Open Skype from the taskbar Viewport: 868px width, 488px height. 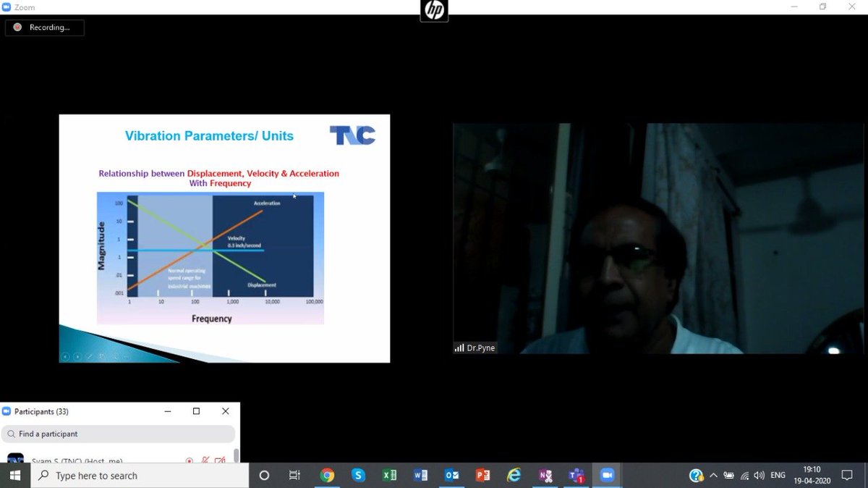click(358, 476)
